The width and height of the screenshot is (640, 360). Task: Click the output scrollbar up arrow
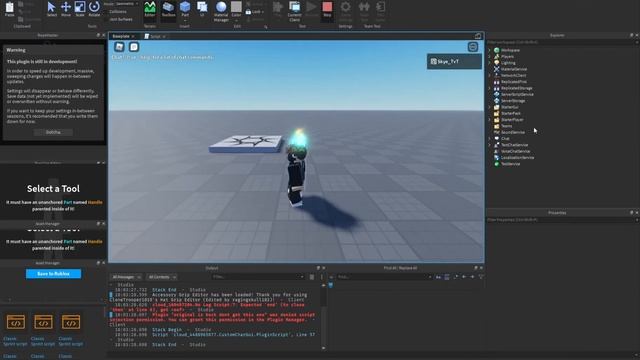324,285
